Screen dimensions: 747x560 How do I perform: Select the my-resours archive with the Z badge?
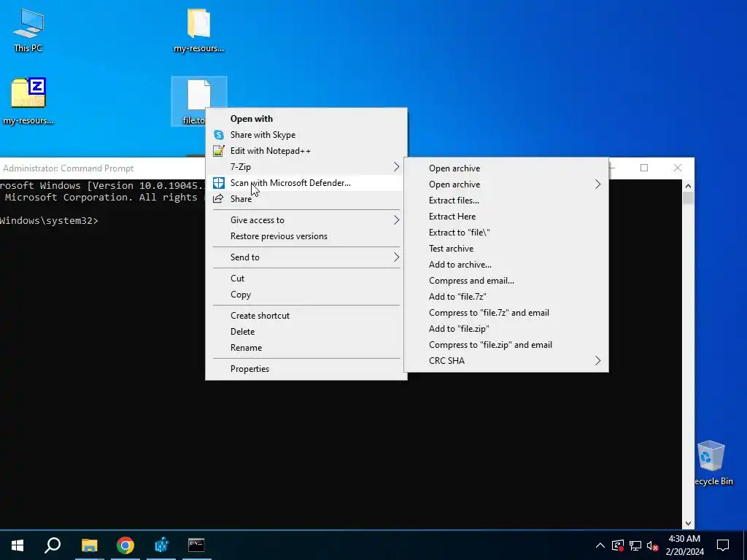click(x=28, y=101)
